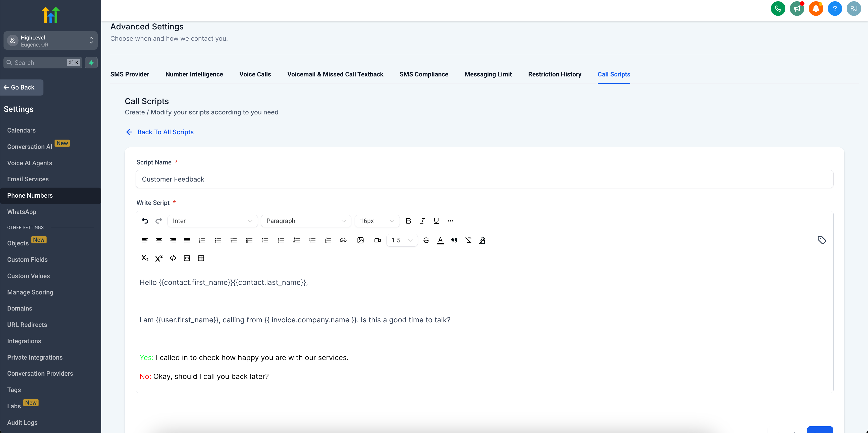Expand the line spacing 1.5 dropdown
This screenshot has height=433, width=868.
tap(401, 240)
